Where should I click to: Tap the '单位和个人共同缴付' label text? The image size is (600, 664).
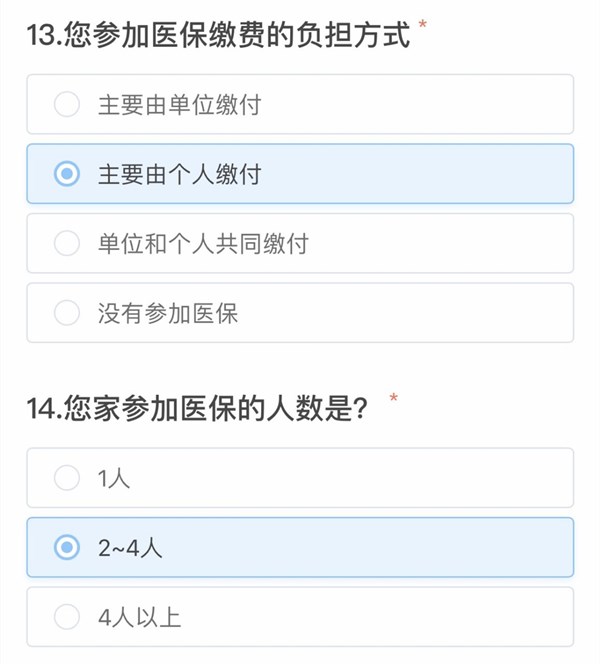click(x=202, y=243)
